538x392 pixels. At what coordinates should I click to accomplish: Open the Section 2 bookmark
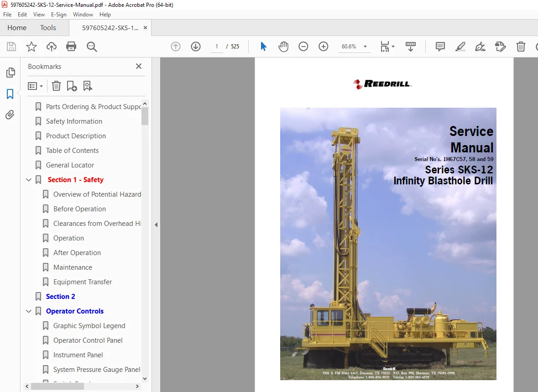click(x=60, y=297)
